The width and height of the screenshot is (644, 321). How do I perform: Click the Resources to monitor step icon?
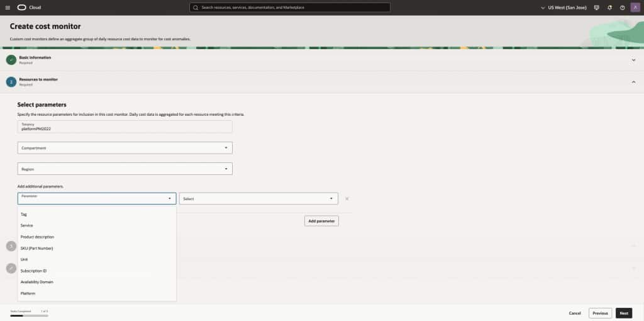click(11, 82)
